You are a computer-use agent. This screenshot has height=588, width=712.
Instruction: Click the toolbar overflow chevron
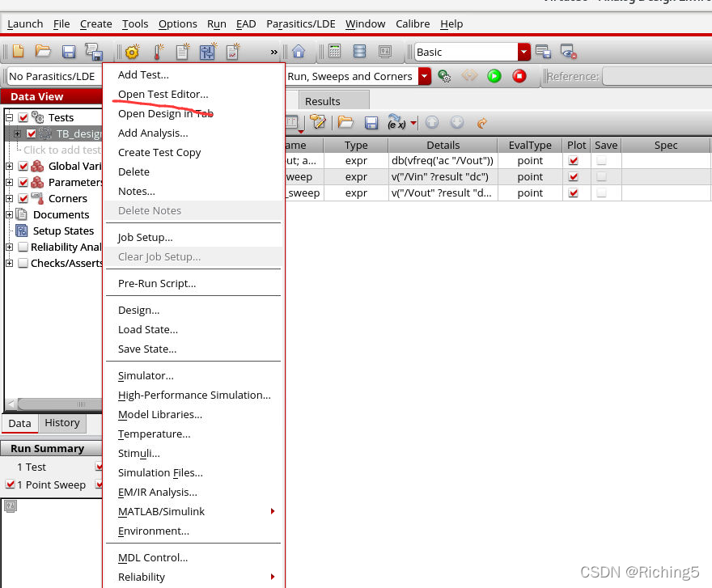273,53
